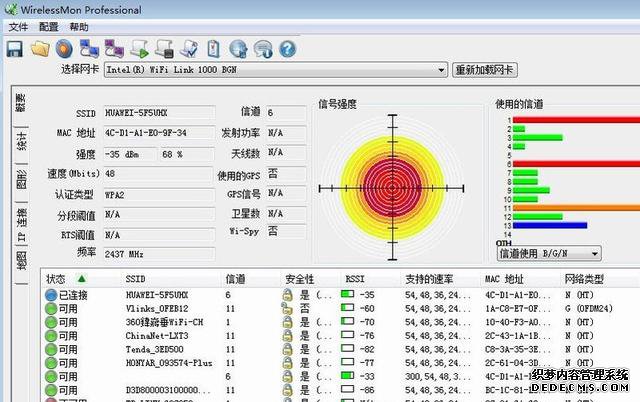Click the 强度 field showing -35 dBm
640x402 pixels.
pyautogui.click(x=130, y=154)
